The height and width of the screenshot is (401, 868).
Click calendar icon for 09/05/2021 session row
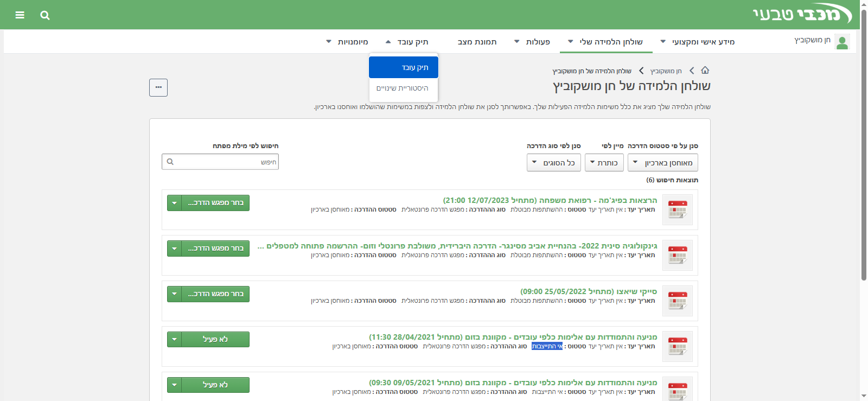click(678, 389)
